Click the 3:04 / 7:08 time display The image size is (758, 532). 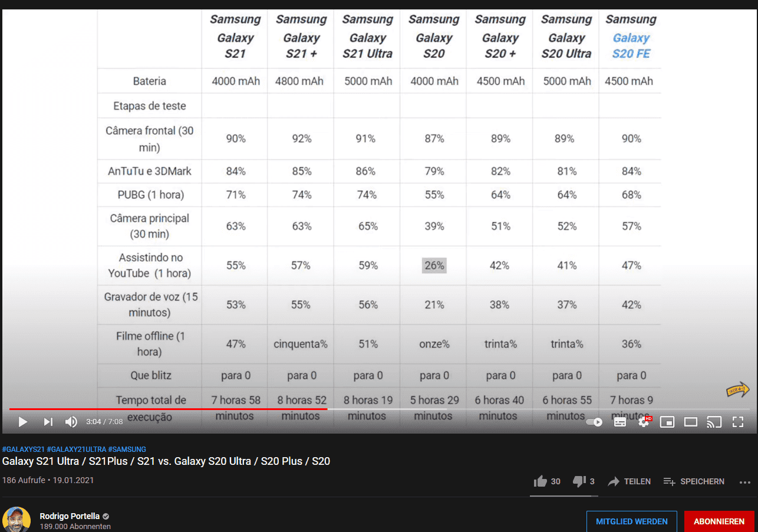pos(104,422)
